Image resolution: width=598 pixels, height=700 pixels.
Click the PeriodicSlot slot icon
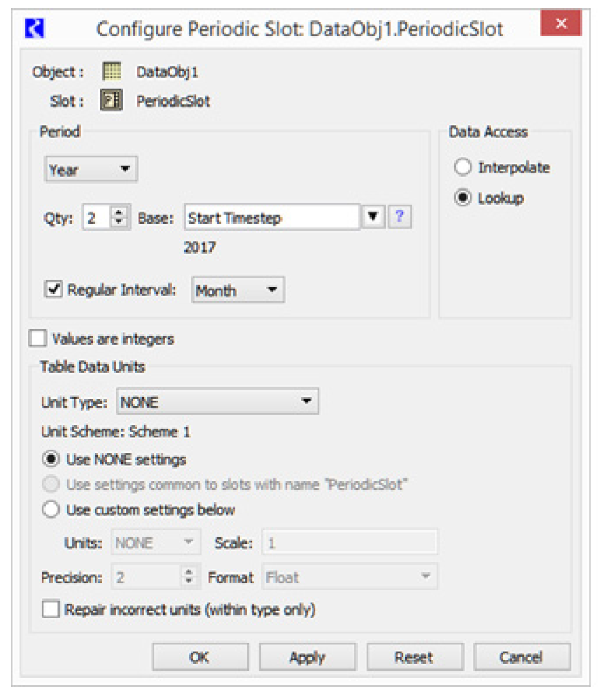pos(111,101)
